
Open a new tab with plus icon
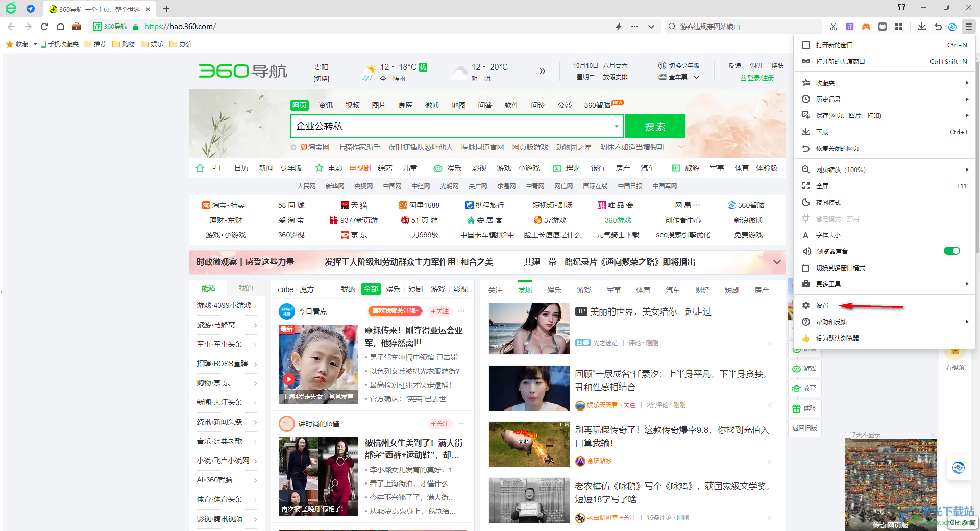click(x=166, y=9)
